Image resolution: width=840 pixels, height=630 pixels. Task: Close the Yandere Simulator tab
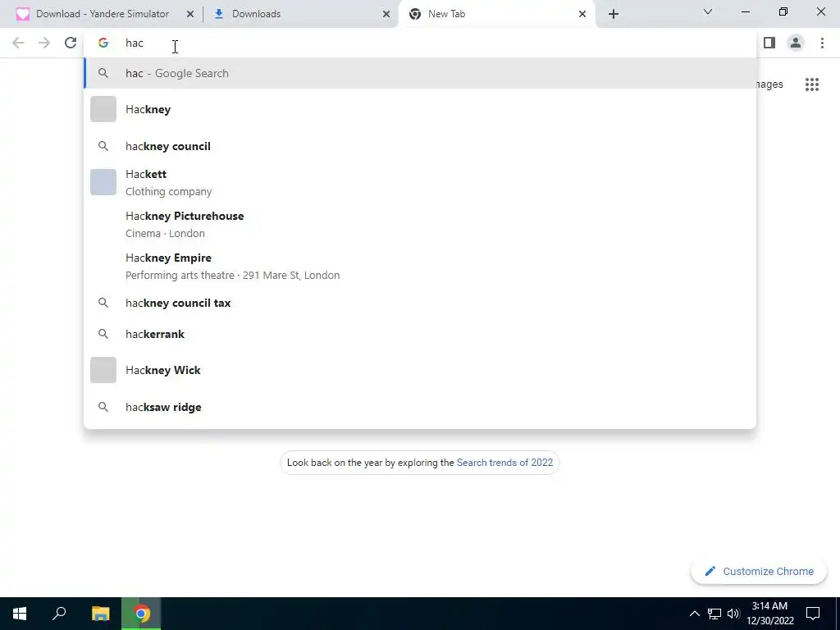point(190,14)
